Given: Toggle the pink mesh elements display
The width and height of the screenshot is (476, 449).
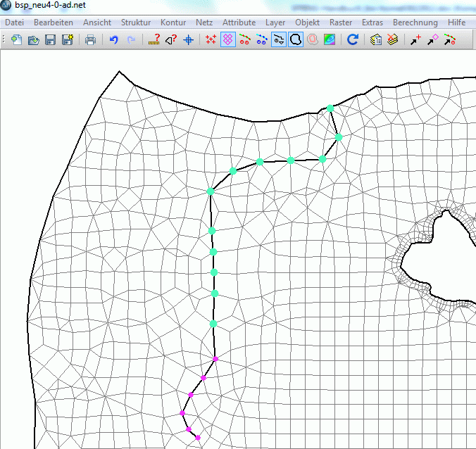Looking at the screenshot, I should (x=228, y=39).
